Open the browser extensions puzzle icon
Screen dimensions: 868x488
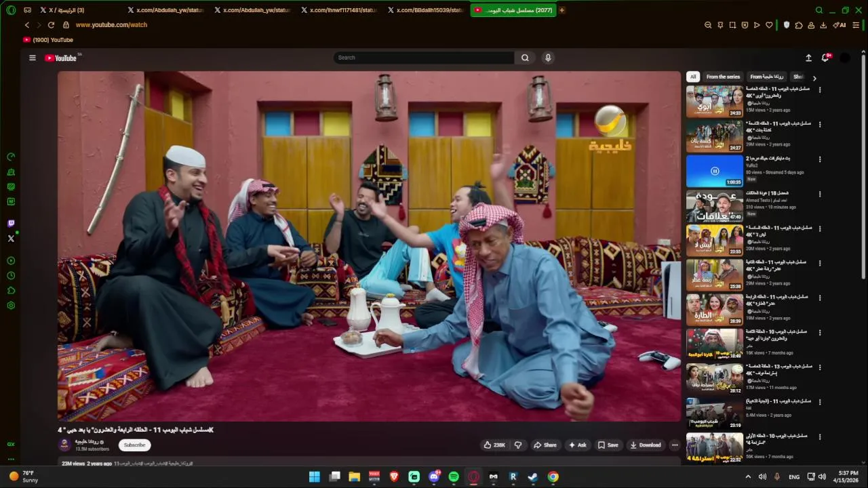click(799, 25)
